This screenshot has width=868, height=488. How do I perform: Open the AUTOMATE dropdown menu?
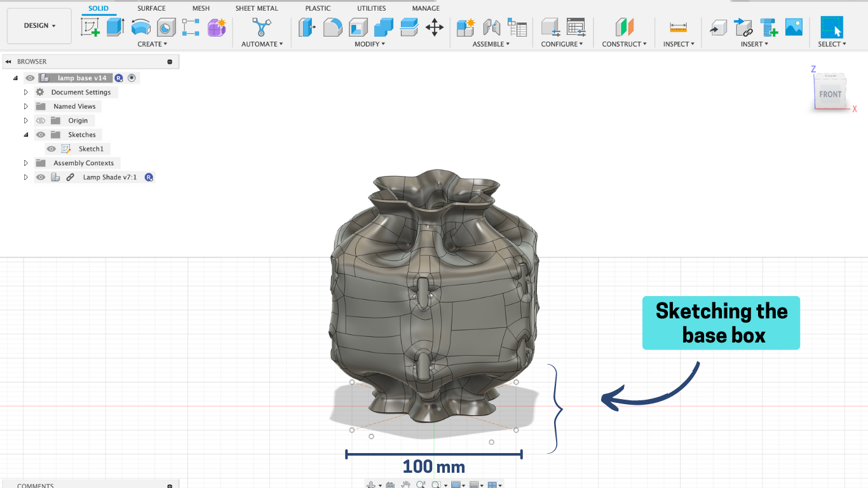coord(262,44)
